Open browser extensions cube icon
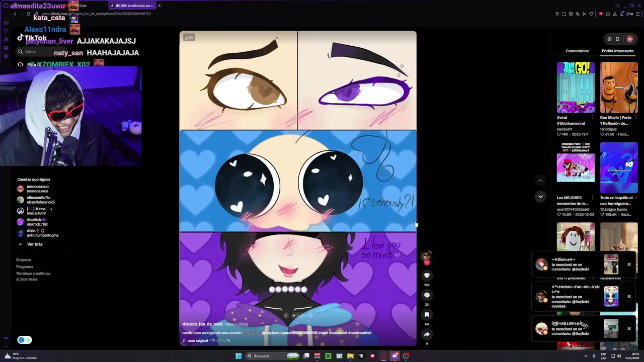 click(608, 14)
